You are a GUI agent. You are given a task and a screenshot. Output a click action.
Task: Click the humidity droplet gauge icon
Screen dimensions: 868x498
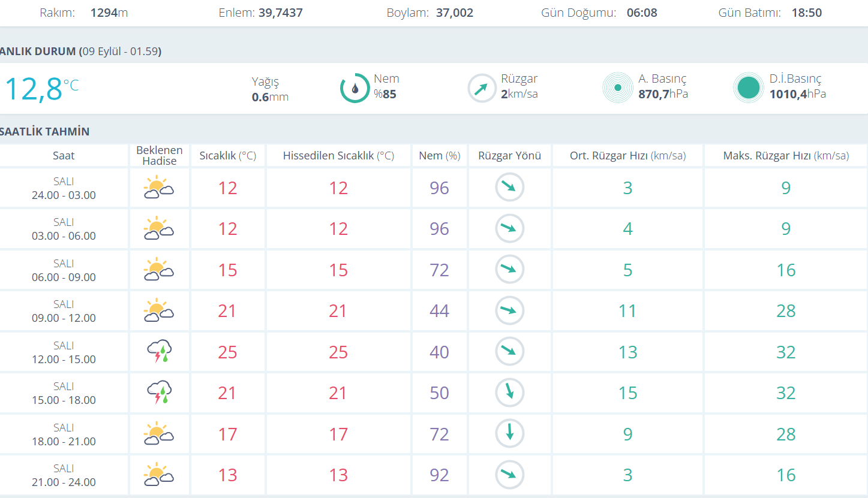tap(355, 88)
